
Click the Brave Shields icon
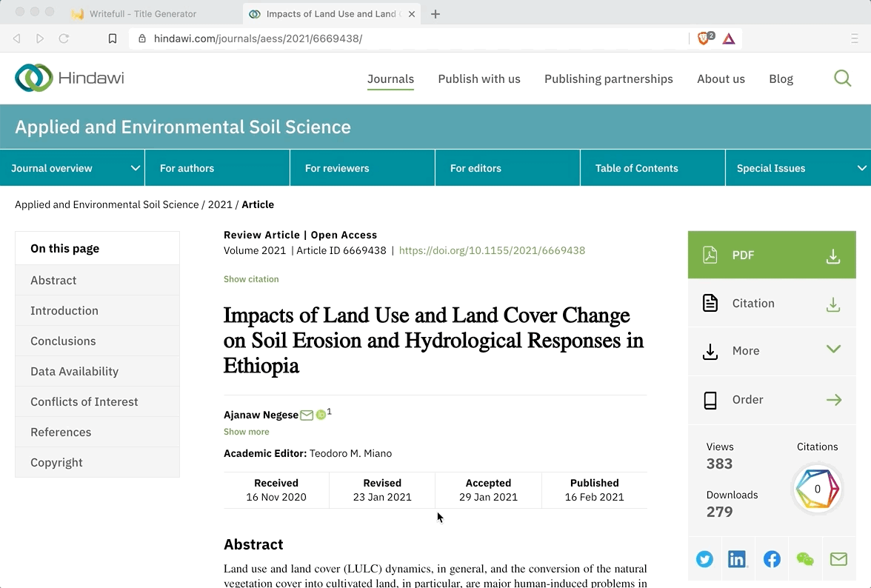pyautogui.click(x=705, y=39)
